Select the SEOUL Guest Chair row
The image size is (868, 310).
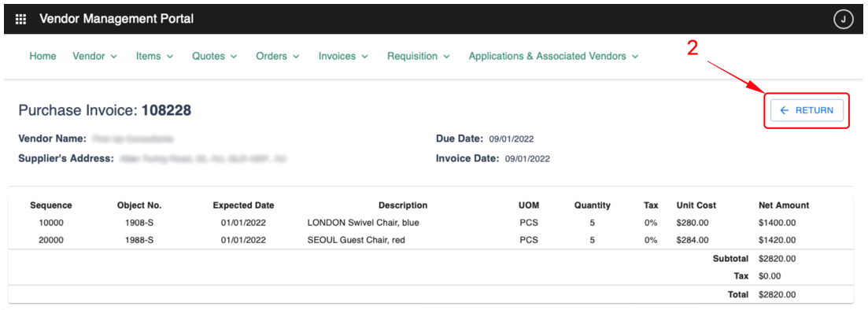click(430, 240)
